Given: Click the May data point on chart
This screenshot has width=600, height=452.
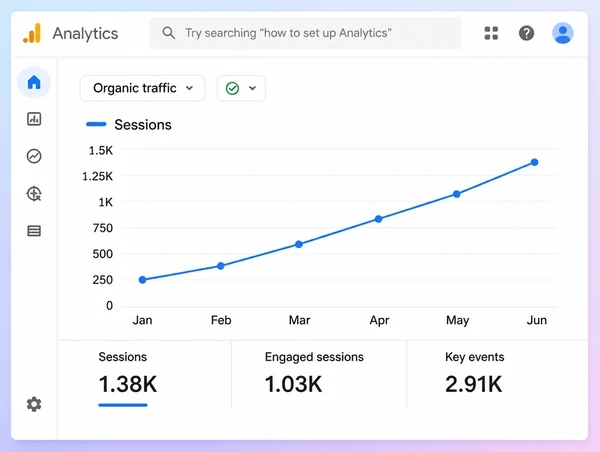Looking at the screenshot, I should [457, 194].
